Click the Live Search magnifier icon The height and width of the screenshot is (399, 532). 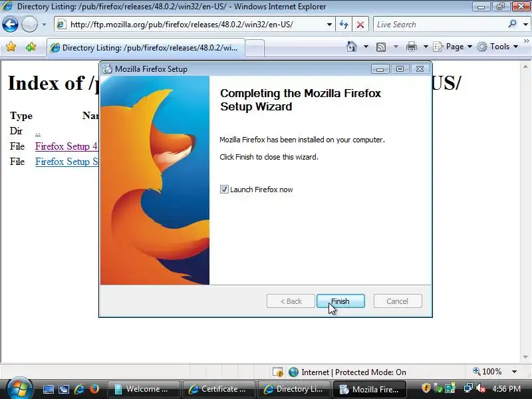pos(512,24)
